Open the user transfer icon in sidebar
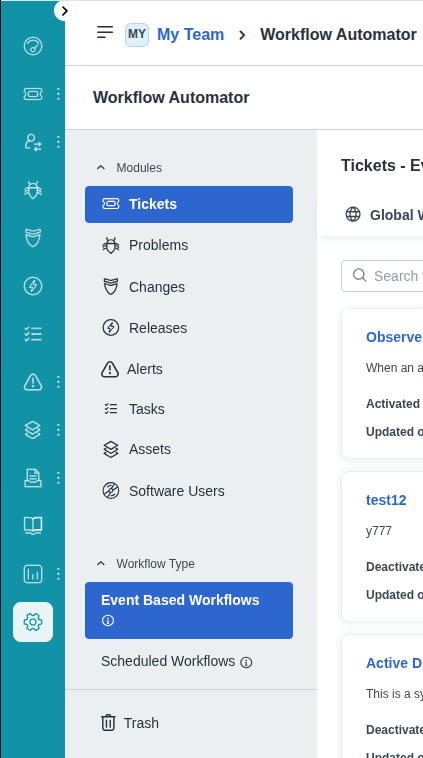 coord(33,142)
